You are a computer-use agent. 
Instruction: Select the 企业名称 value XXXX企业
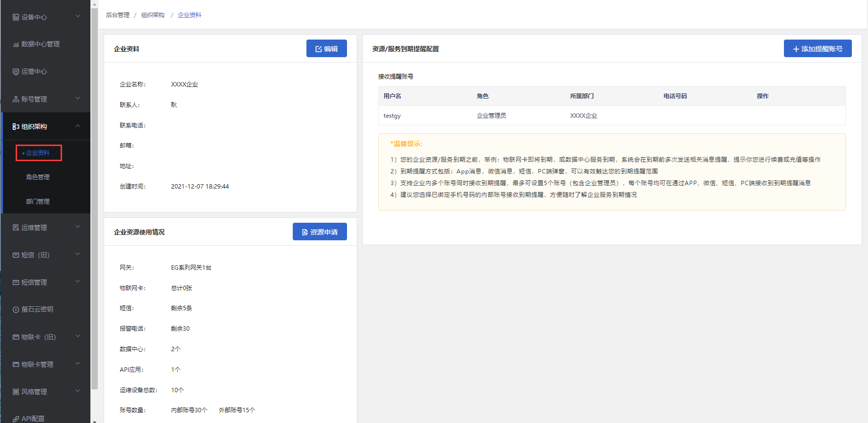click(x=184, y=85)
